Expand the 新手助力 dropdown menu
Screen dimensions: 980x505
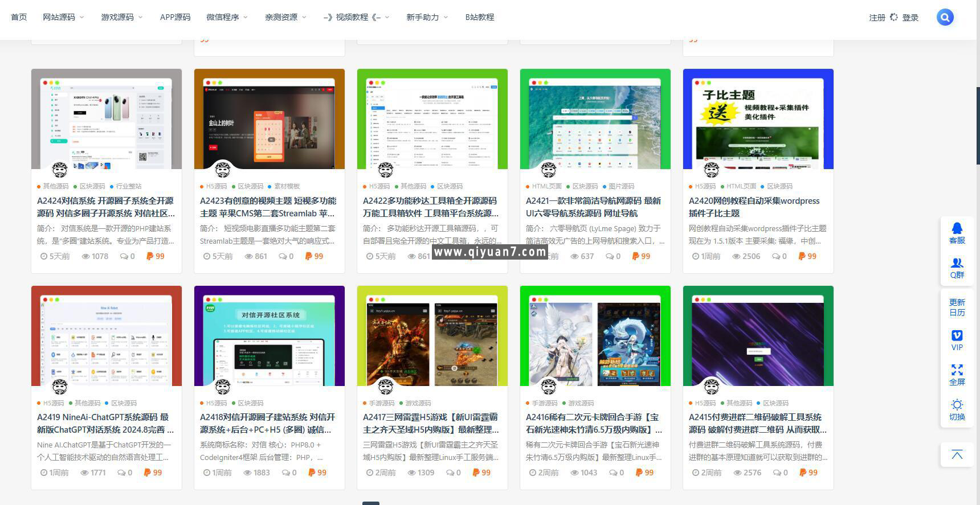[x=427, y=17]
